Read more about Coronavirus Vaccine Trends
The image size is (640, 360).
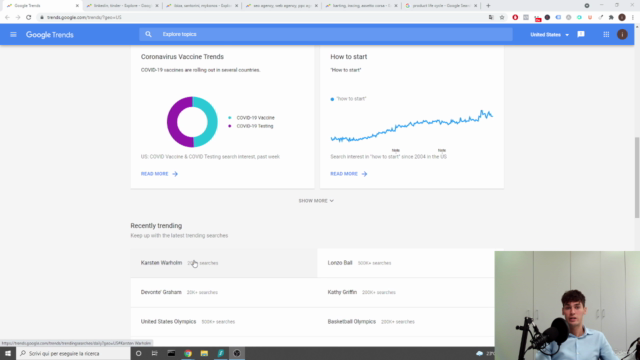(159, 174)
